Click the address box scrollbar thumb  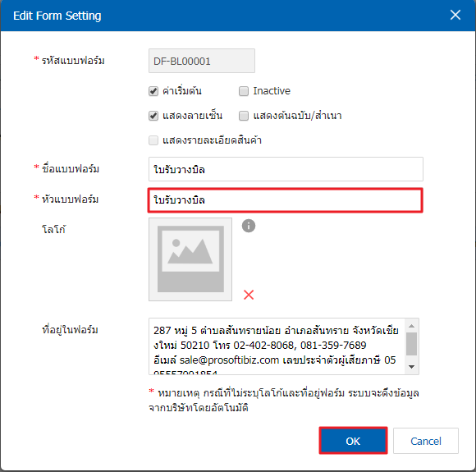pos(411,344)
